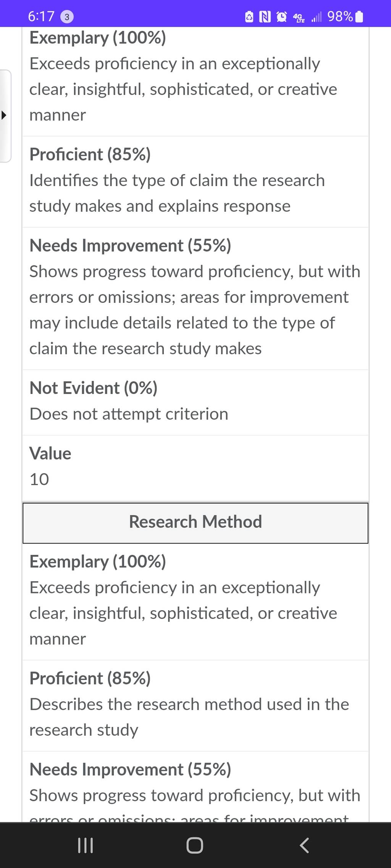Tap the notification count badge showing 3
Image resolution: width=391 pixels, height=868 pixels.
(67, 17)
